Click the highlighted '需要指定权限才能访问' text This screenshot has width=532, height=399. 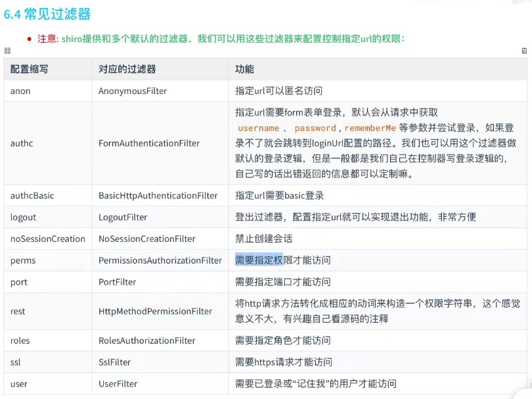tap(283, 260)
